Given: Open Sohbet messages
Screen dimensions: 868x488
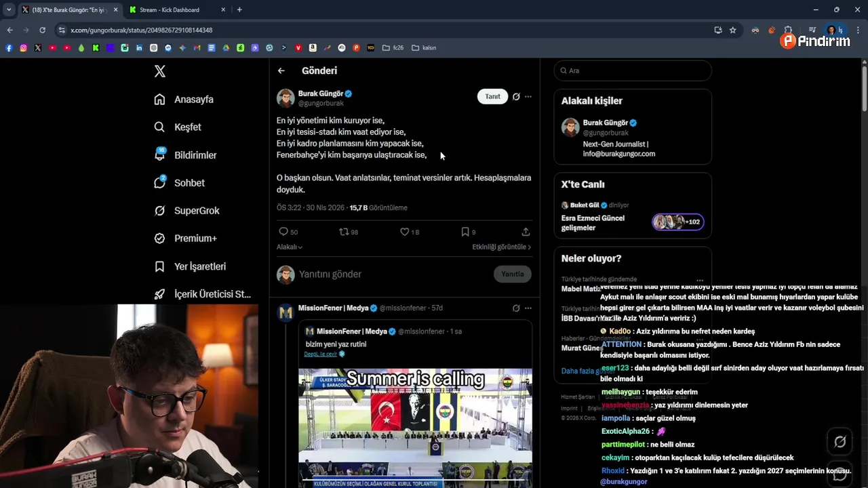Looking at the screenshot, I should [x=179, y=183].
